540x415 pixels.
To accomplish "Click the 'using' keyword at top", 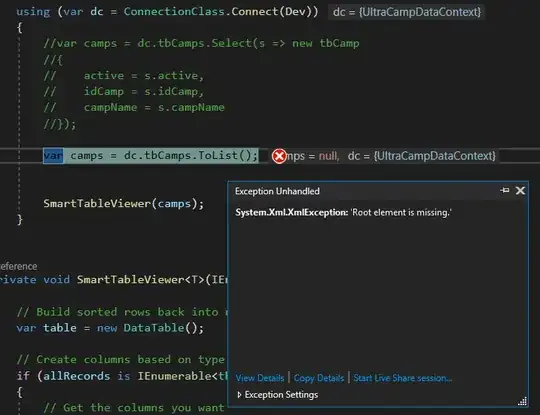I will [x=33, y=12].
